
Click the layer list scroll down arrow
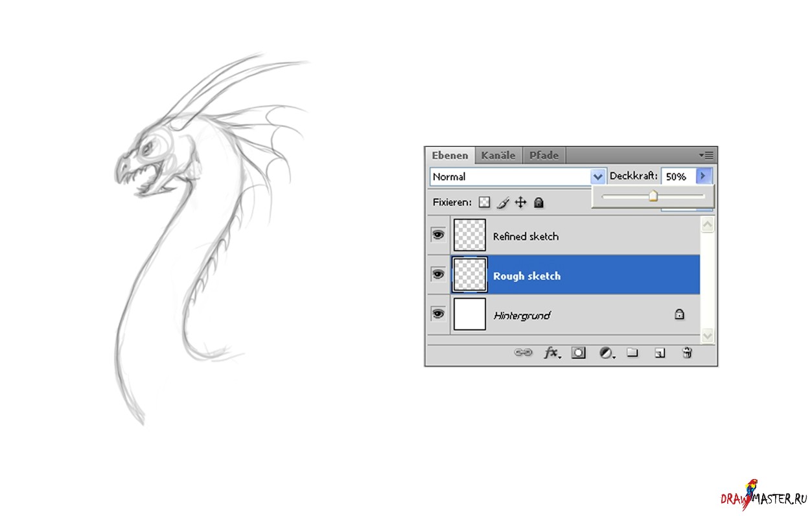click(x=707, y=336)
